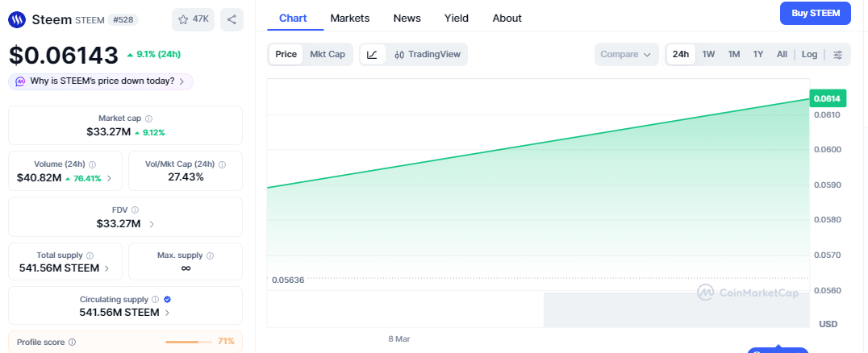
Task: Open the Yield tab
Action: [457, 19]
